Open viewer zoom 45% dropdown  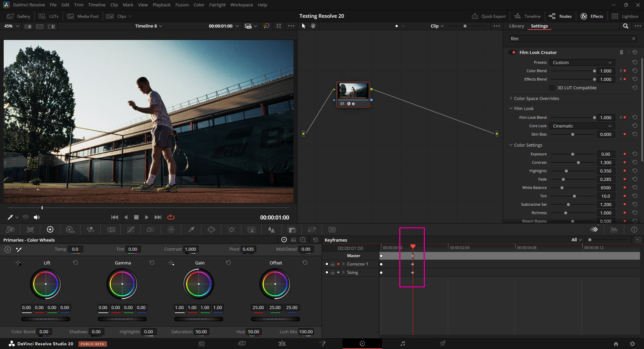pyautogui.click(x=12, y=26)
